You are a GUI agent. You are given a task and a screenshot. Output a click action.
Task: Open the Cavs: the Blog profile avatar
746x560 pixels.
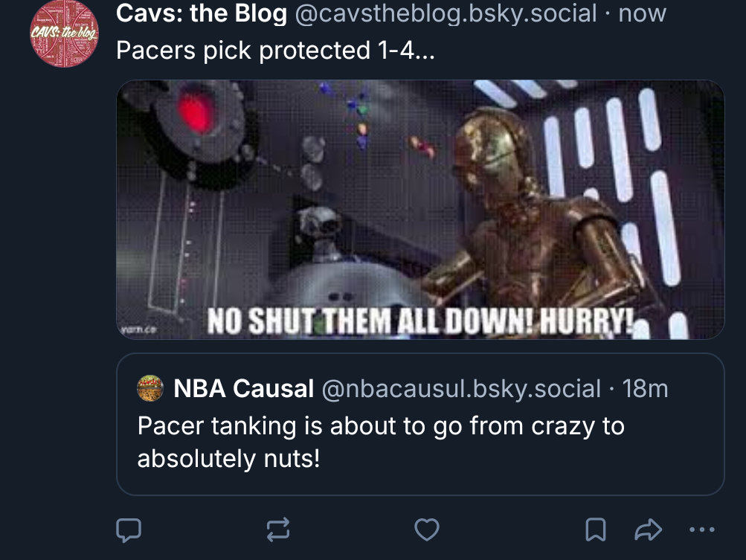64,33
